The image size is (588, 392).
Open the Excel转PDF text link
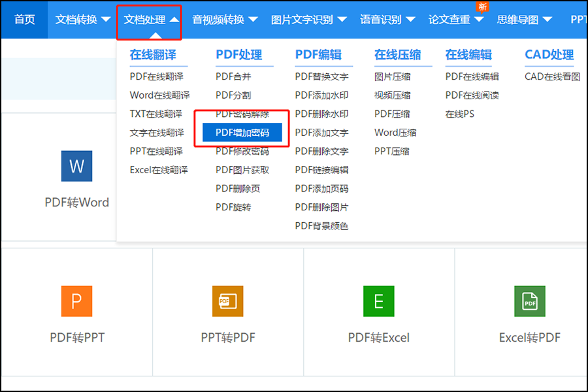pos(529,338)
